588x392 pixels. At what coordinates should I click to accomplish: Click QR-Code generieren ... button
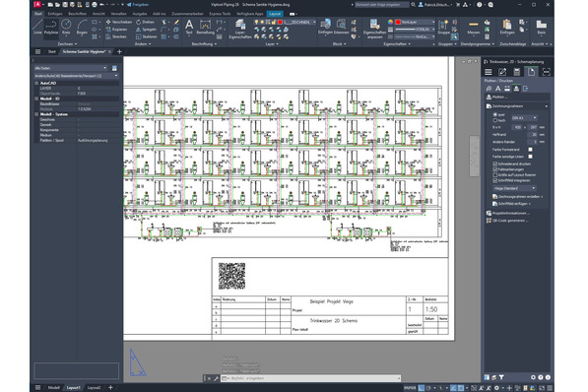tap(507, 221)
